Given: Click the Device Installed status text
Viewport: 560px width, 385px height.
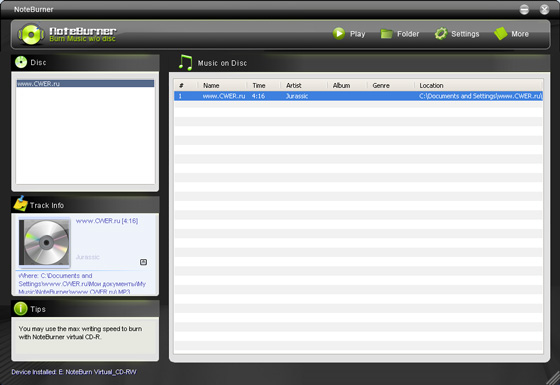Looking at the screenshot, I should (x=74, y=372).
